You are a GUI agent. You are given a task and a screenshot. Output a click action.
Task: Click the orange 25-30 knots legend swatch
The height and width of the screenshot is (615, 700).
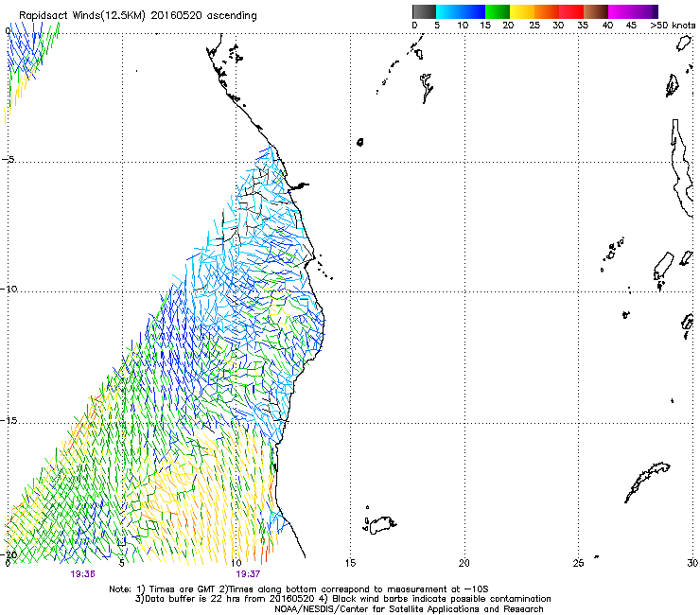point(547,11)
